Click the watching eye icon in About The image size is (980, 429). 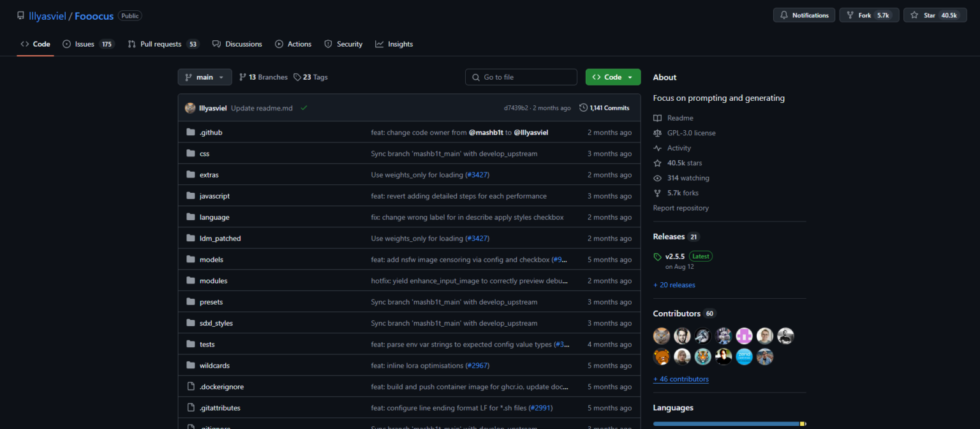click(658, 177)
